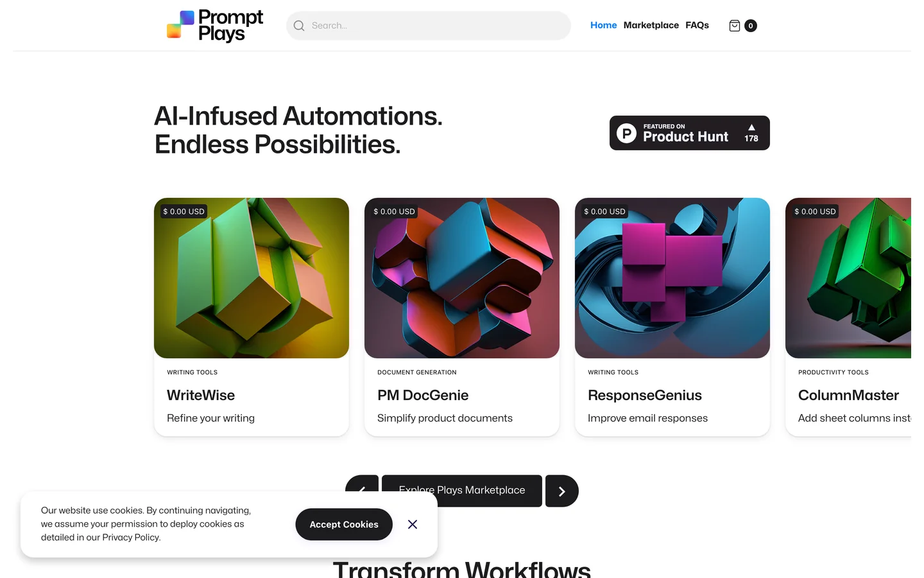This screenshot has width=924, height=578.
Task: Open the FAQs navigation link
Action: pos(697,25)
